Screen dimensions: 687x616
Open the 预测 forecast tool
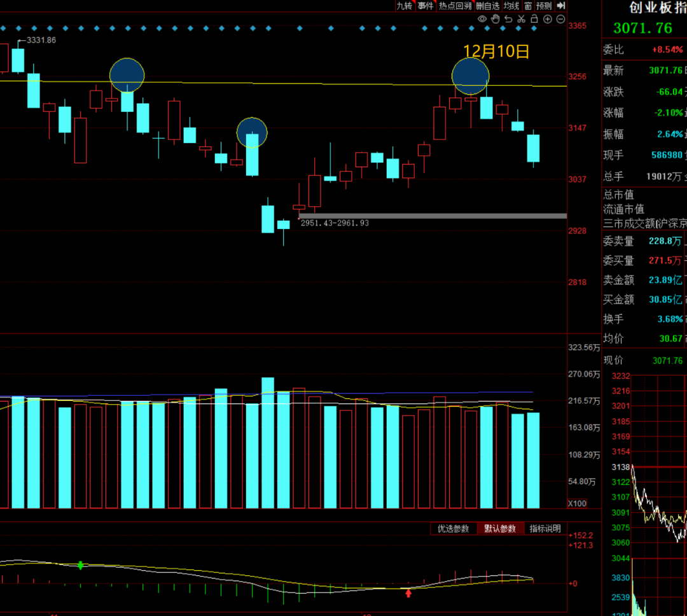coord(544,6)
